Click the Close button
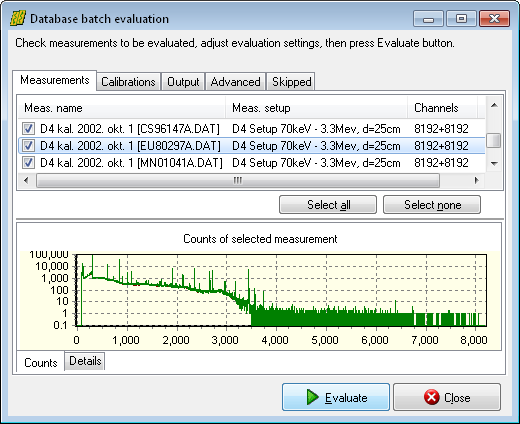This screenshot has width=520, height=424. point(447,397)
